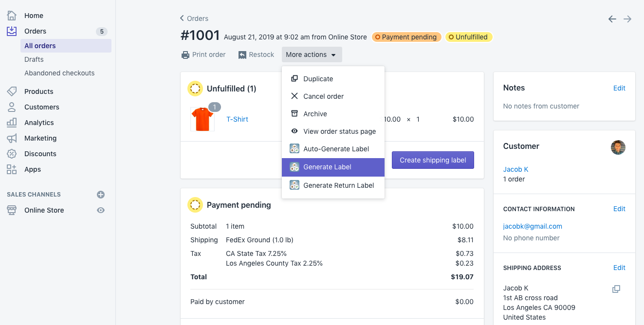Choose View order status page
Screen dimensions: 644x325
tap(333, 131)
